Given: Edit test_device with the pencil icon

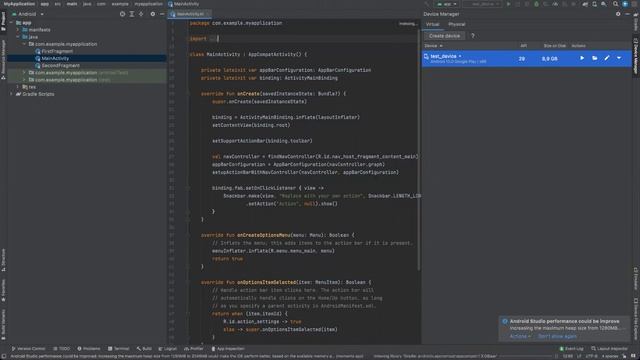Looking at the screenshot, I should point(607,58).
